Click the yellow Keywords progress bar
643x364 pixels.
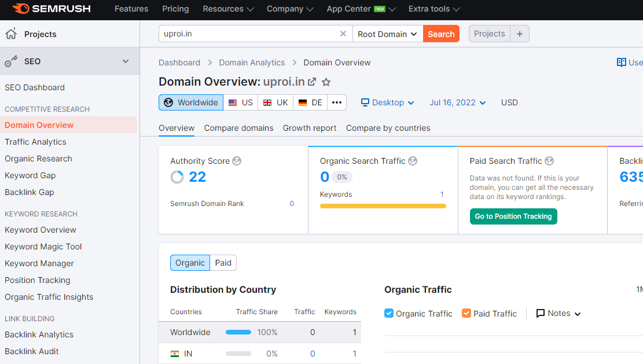click(383, 206)
